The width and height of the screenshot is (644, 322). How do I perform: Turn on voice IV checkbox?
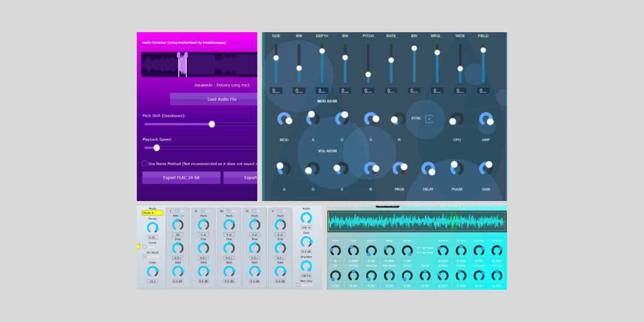pos(254,211)
